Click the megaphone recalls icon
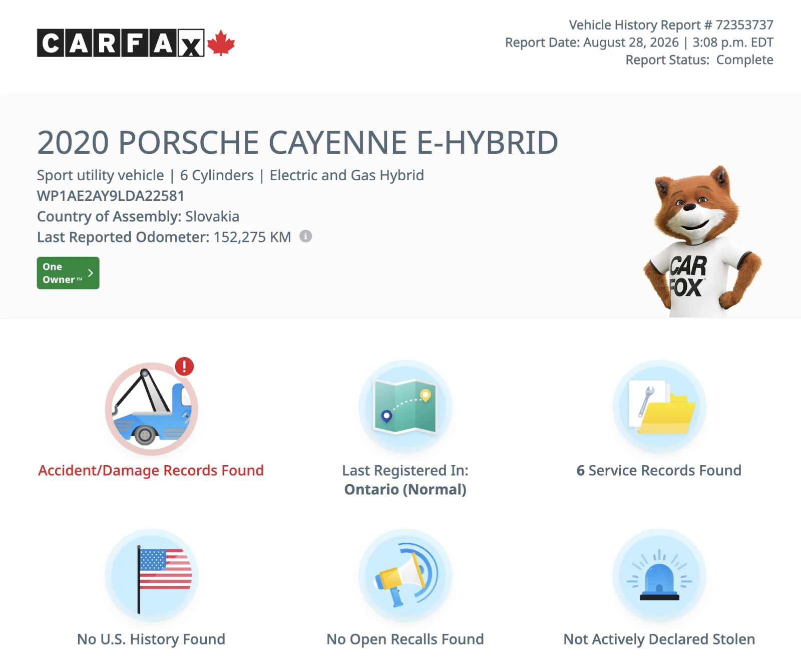 pyautogui.click(x=406, y=575)
